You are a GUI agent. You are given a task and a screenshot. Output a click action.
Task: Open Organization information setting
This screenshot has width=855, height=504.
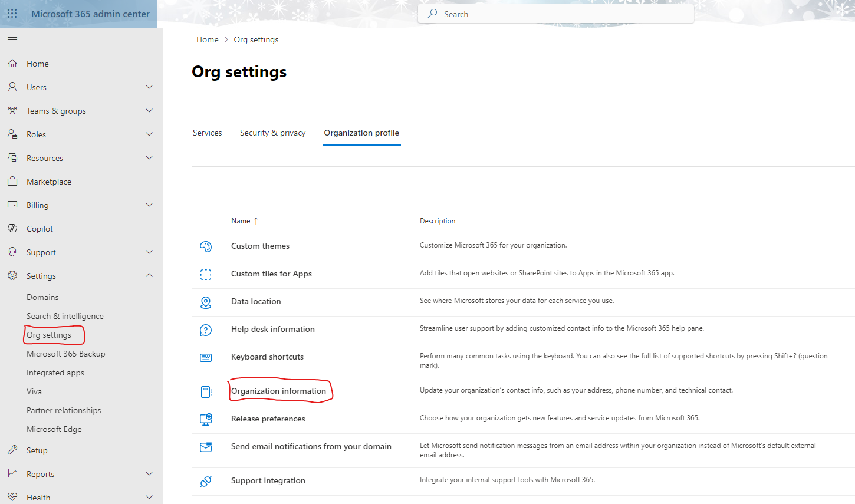pyautogui.click(x=278, y=391)
